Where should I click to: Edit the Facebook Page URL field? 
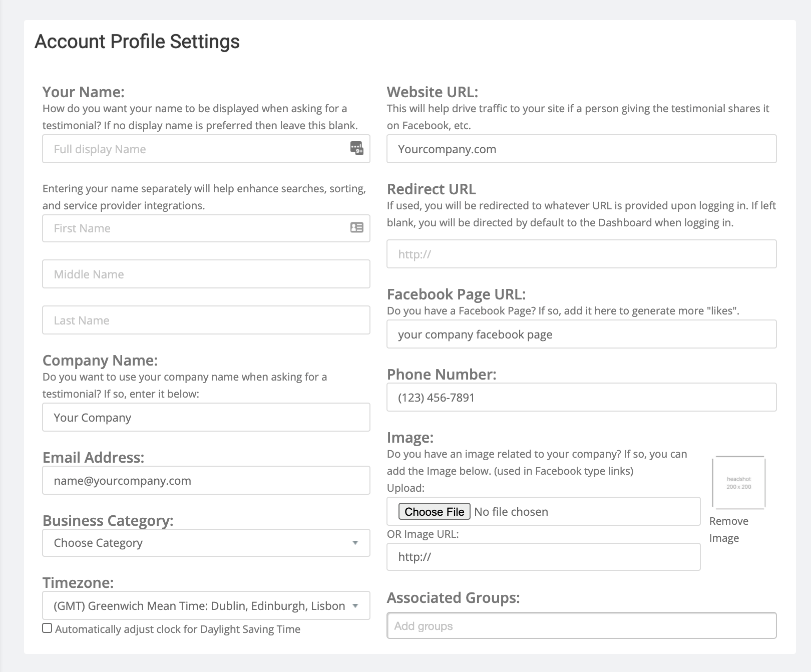point(581,334)
